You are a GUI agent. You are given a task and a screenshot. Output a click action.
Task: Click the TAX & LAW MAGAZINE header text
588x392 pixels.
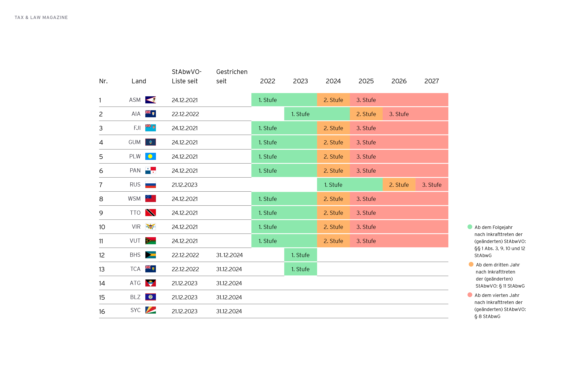(x=41, y=17)
